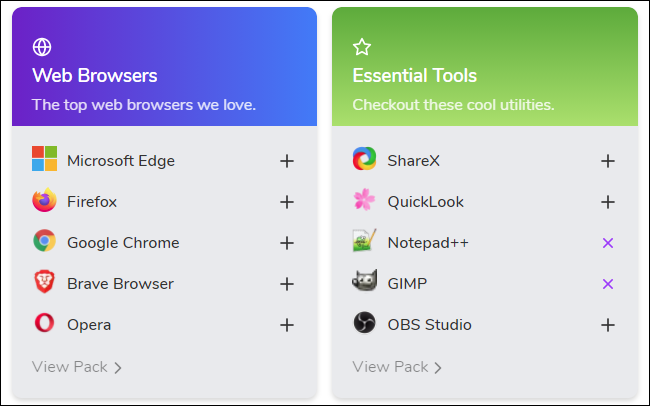Click the OBS Studio logo icon
This screenshot has width=650, height=406.
click(x=364, y=324)
